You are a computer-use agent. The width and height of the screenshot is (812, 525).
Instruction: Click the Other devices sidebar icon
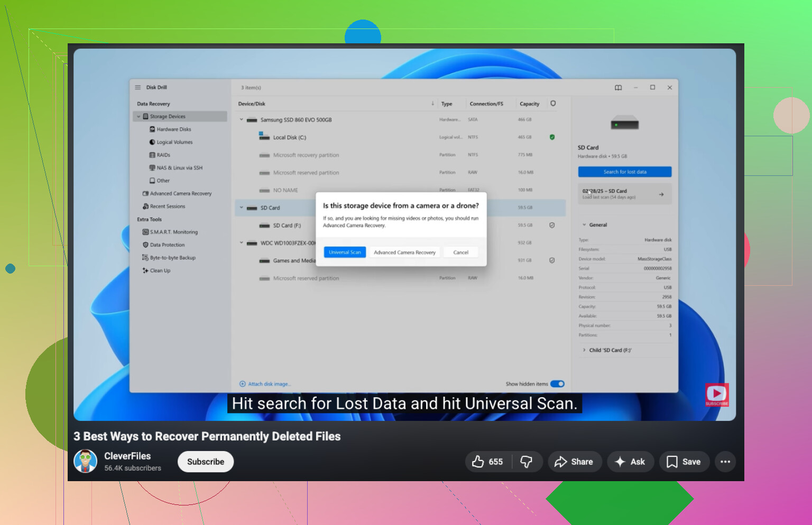(x=152, y=181)
